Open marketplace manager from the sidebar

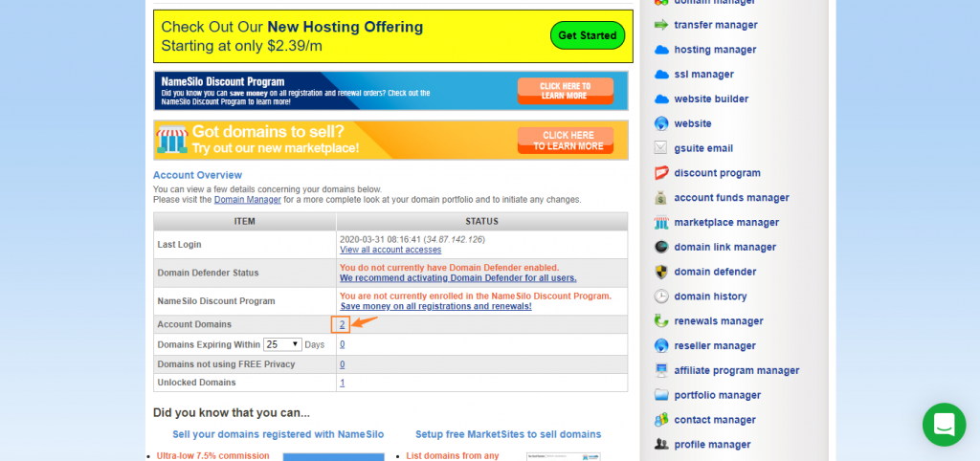coord(726,223)
